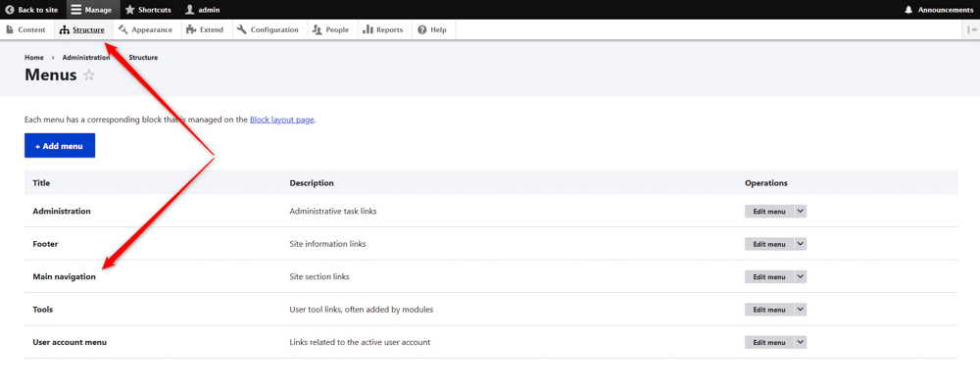The height and width of the screenshot is (390, 980).
Task: Edit the User account menu
Action: pos(768,342)
